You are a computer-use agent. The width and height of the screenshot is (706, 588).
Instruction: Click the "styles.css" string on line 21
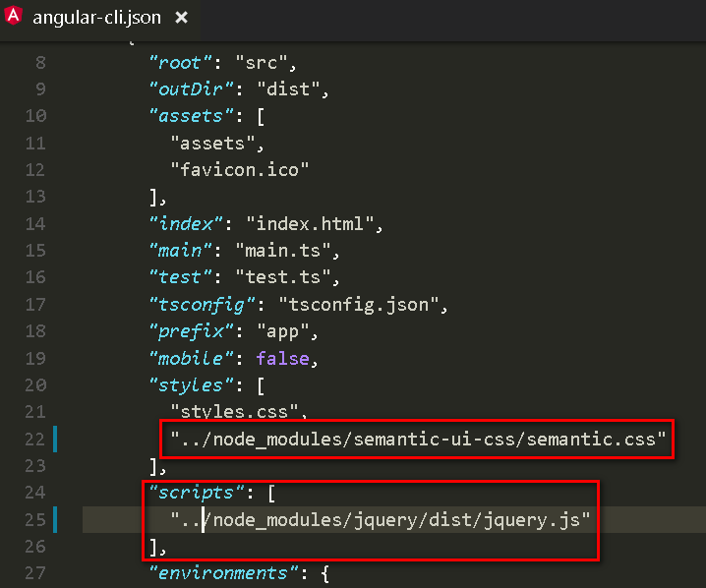pyautogui.click(x=234, y=412)
